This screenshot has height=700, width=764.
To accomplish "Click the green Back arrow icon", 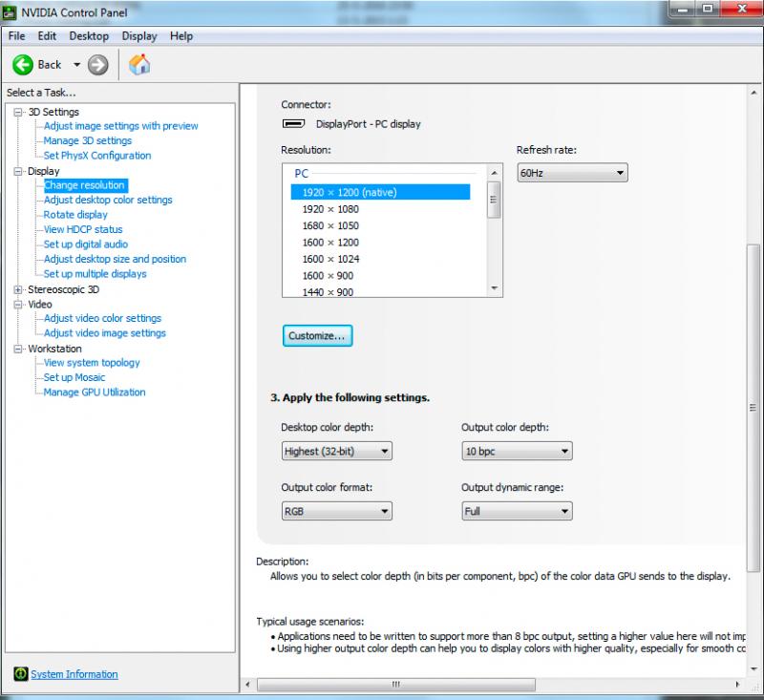I will (x=22, y=65).
